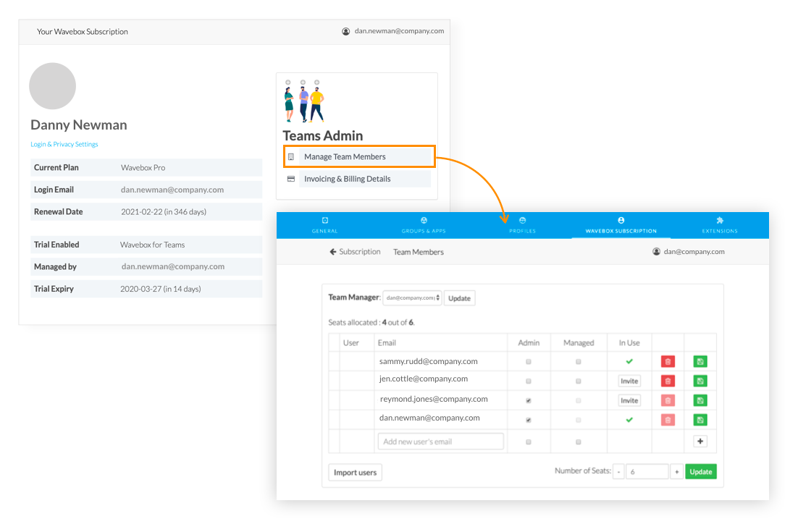The width and height of the screenshot is (798, 532).
Task: Click the user icon beside dan@company.com
Action: pos(657,252)
